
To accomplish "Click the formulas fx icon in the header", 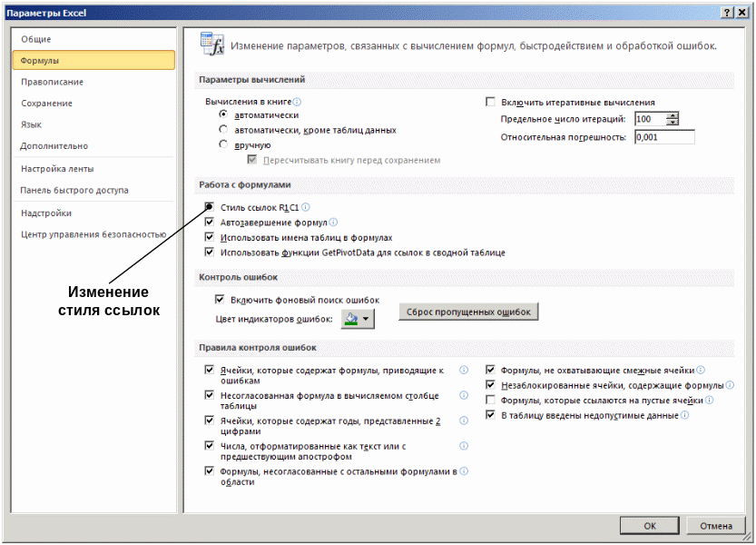I will pyautogui.click(x=212, y=44).
